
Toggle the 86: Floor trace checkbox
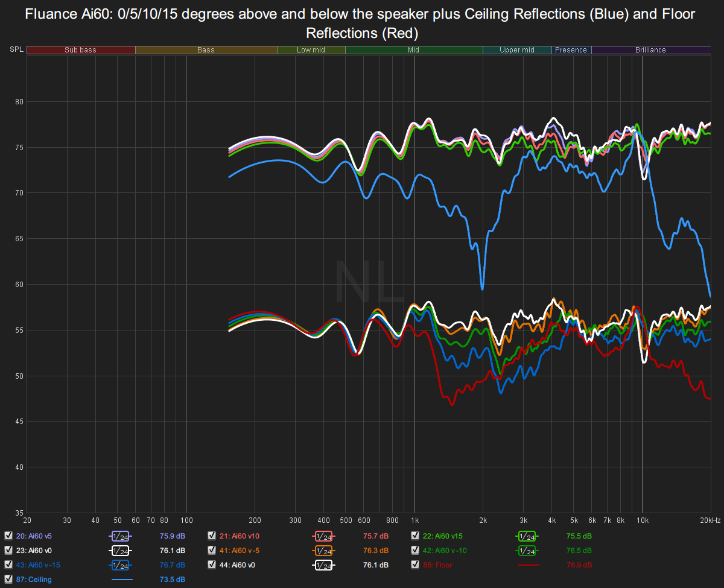(x=415, y=565)
